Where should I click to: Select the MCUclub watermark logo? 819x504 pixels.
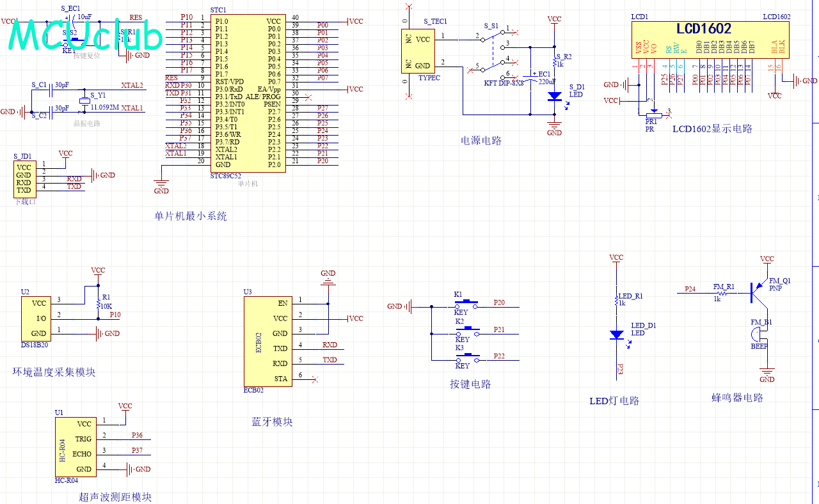(86, 36)
